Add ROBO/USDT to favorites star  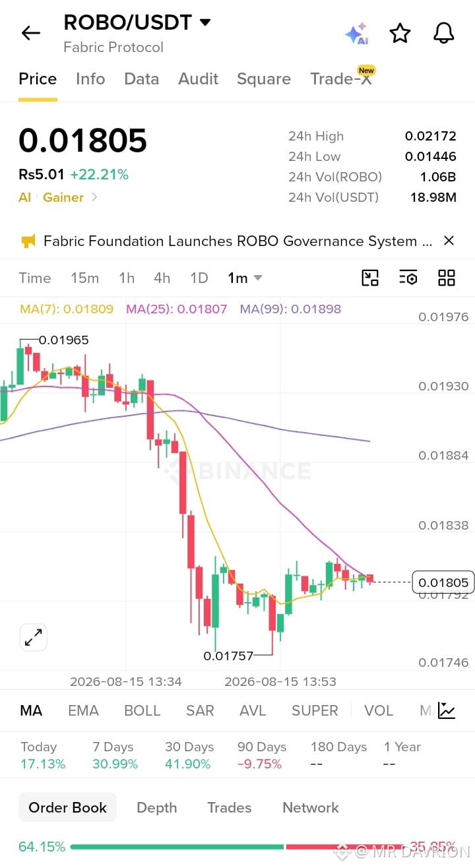click(400, 33)
